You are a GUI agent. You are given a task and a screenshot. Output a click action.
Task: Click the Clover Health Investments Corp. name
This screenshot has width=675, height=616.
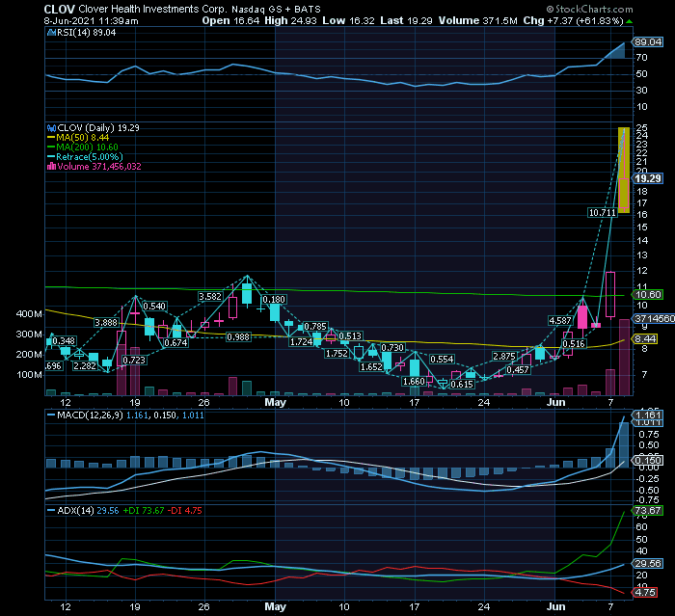152,9
